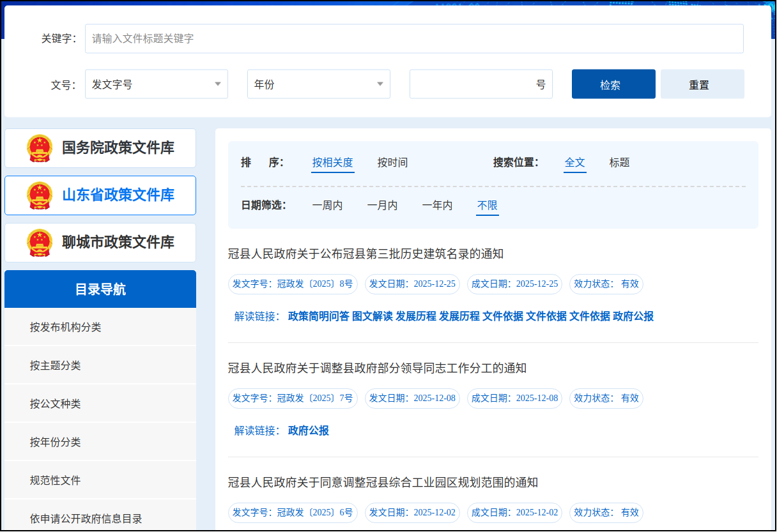Click the 成文日期：2025-12-08 tag
Image resolution: width=777 pixels, height=532 pixels.
pyautogui.click(x=514, y=399)
